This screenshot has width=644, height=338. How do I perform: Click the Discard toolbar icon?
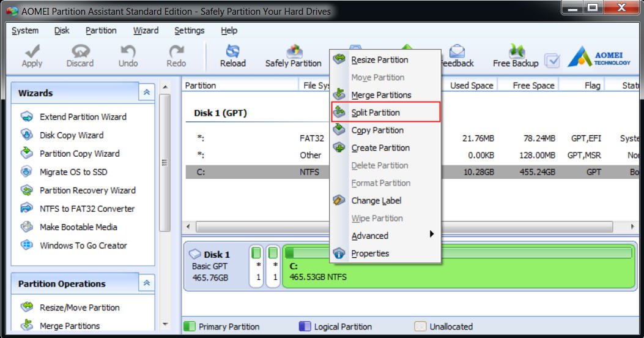coord(80,51)
